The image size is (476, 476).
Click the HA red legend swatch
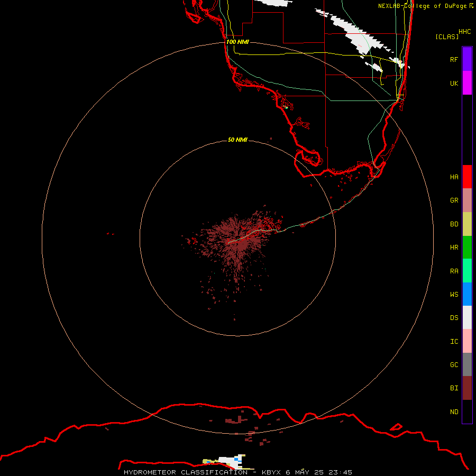pos(467,177)
